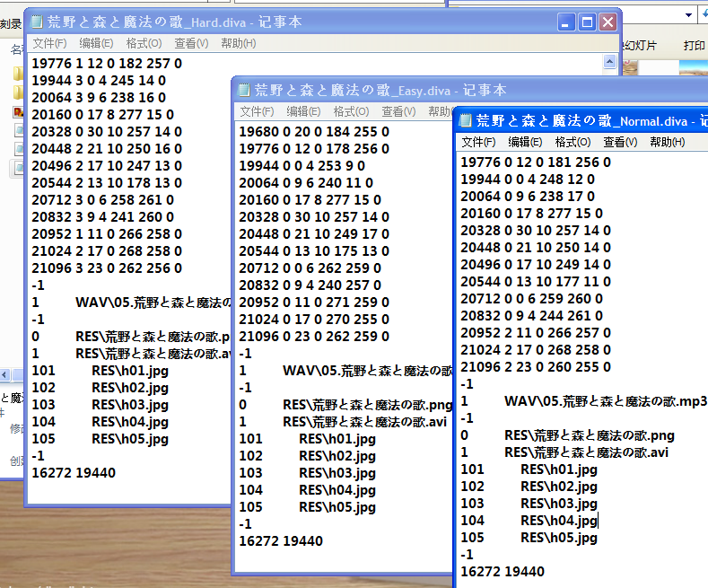
Task: Select the first yellow folder icon in Explorer
Action: pos(18,73)
